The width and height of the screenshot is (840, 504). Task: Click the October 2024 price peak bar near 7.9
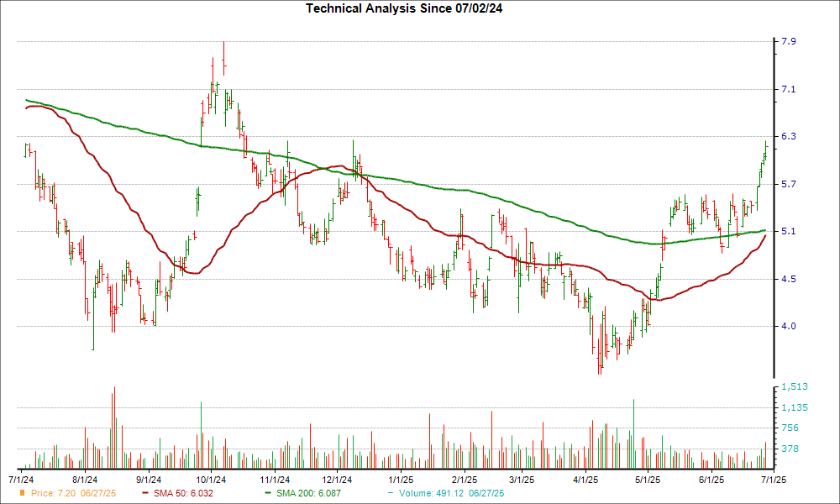(223, 58)
